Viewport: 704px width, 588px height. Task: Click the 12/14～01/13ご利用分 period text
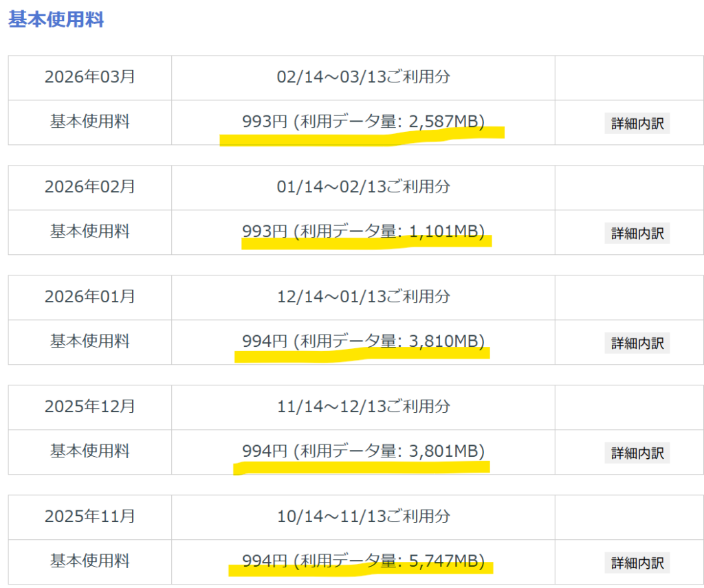[x=363, y=297]
